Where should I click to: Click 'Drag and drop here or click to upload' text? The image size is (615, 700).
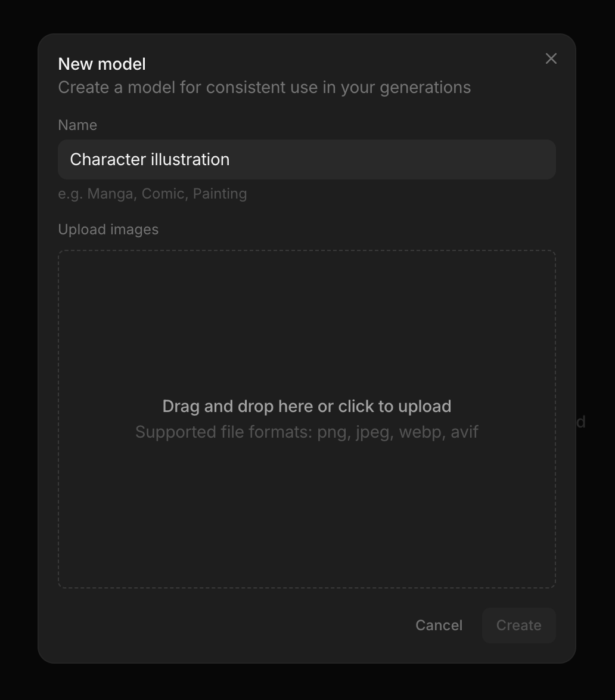[306, 406]
